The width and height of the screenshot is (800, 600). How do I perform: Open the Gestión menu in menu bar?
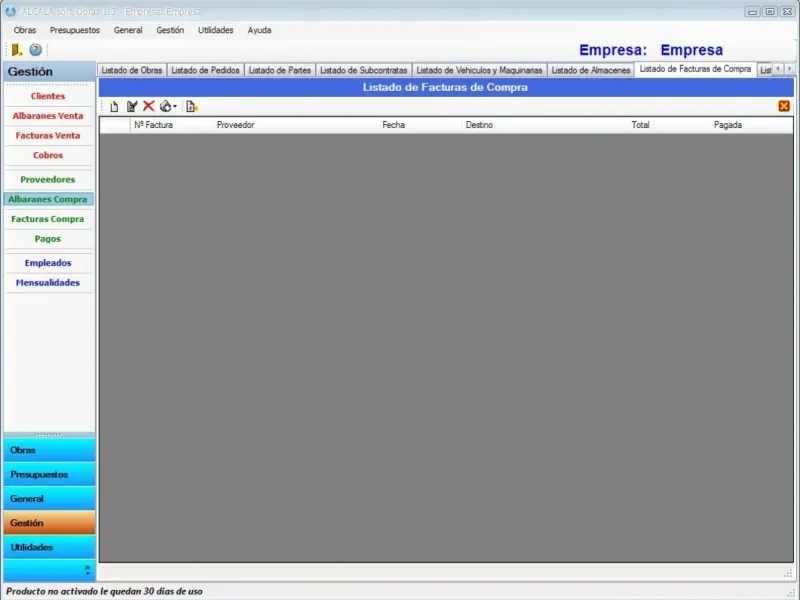170,30
